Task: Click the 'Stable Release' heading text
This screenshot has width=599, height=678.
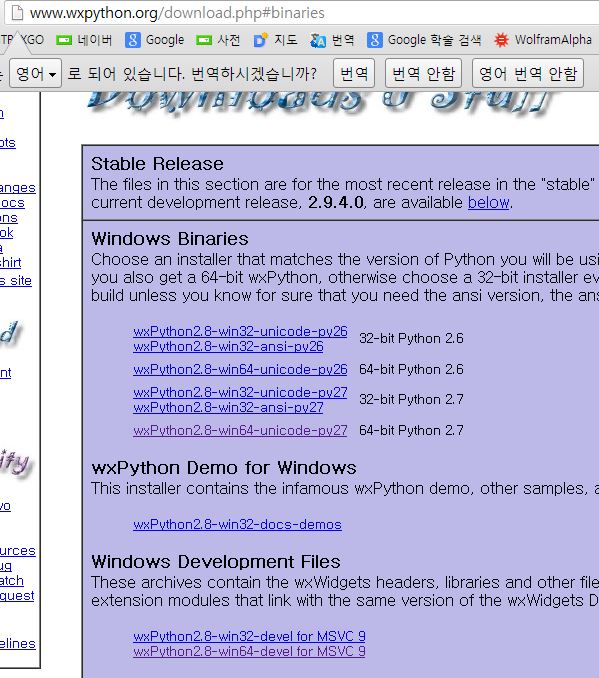Action: pos(157,164)
